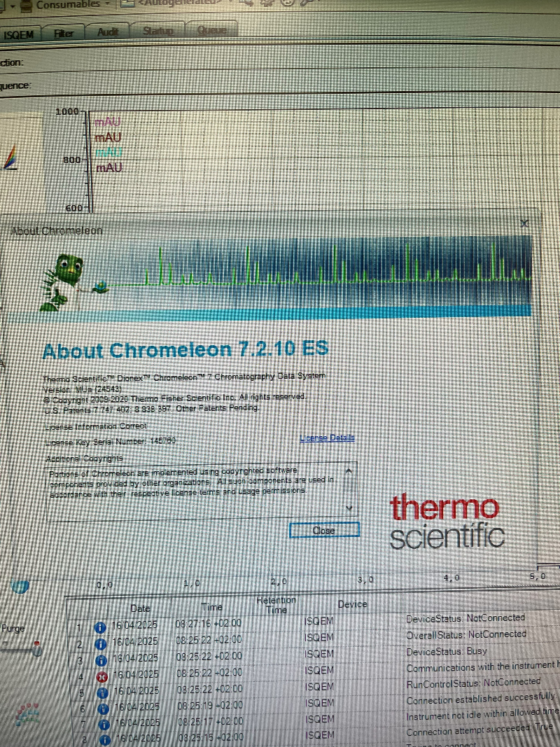Click the instrument icon at bottom left
The height and width of the screenshot is (747, 560).
point(27,714)
